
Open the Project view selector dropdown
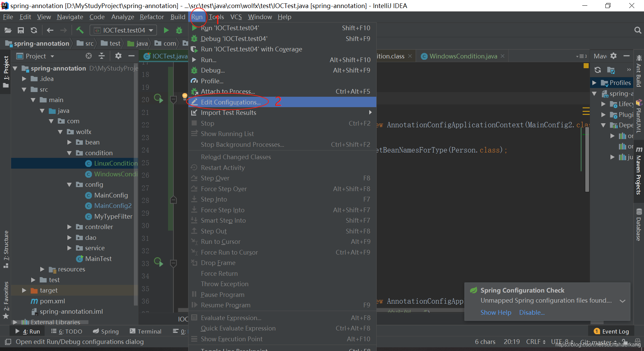tap(36, 56)
